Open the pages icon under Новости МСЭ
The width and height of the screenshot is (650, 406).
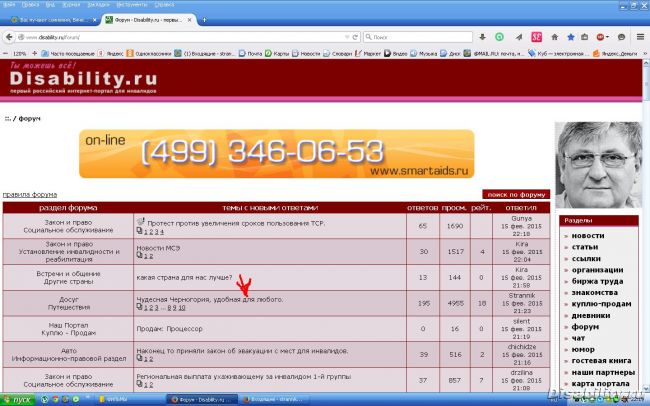pyautogui.click(x=139, y=255)
